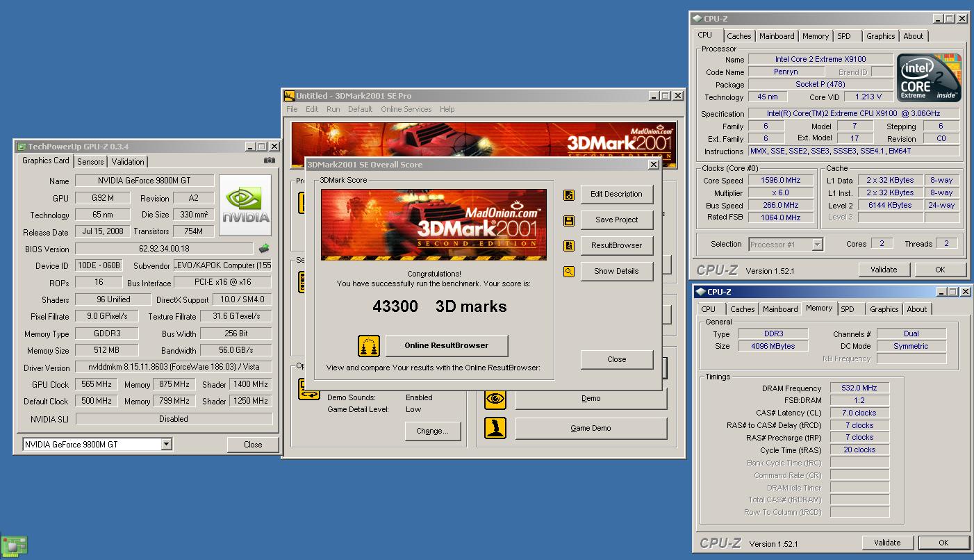Click the Driver Version field in GPU-Z
Viewport: 974px width, 560px height.
(x=174, y=368)
